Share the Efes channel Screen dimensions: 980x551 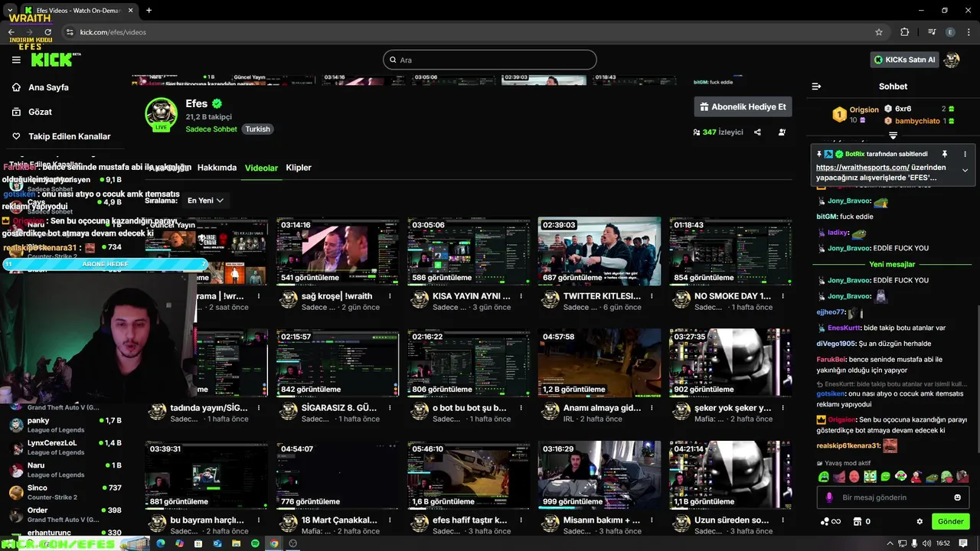click(x=757, y=132)
